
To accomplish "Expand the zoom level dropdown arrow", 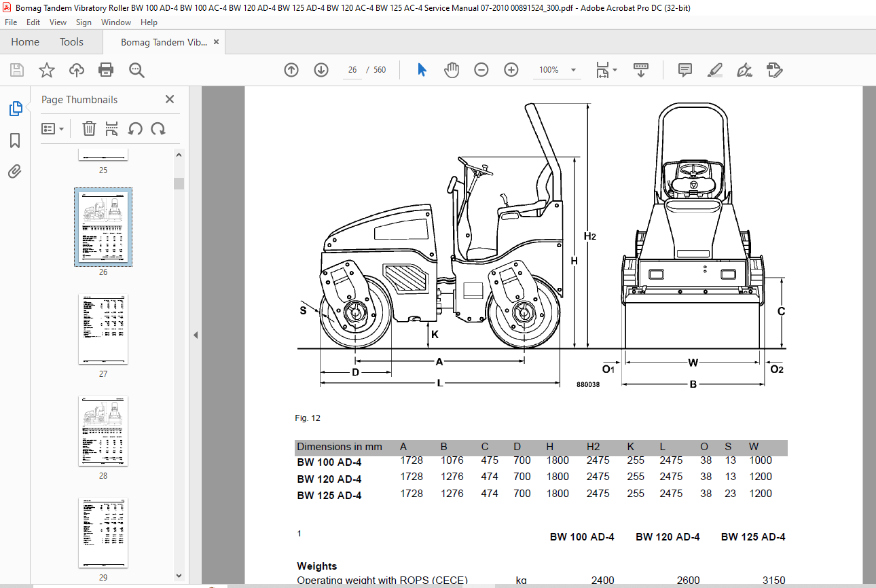I will click(x=573, y=70).
